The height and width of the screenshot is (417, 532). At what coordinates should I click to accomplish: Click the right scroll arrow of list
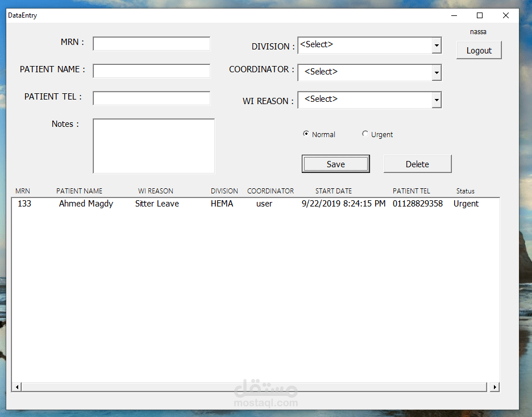coord(494,387)
